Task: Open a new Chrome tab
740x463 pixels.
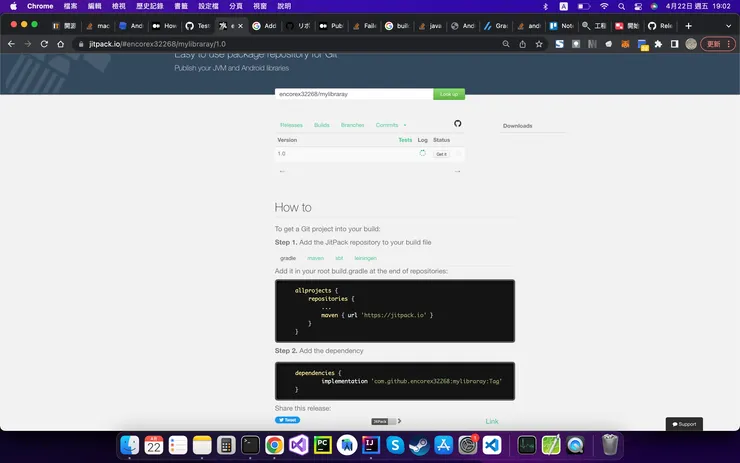Action: coord(688,26)
